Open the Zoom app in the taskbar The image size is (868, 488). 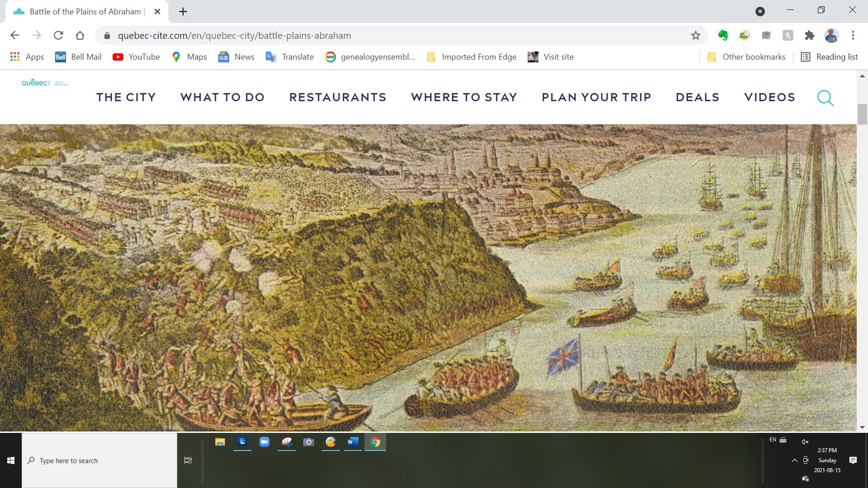click(264, 442)
